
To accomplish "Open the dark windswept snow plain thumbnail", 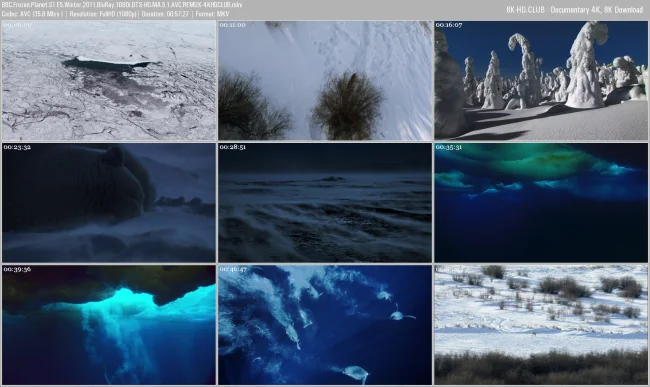I will pos(325,203).
